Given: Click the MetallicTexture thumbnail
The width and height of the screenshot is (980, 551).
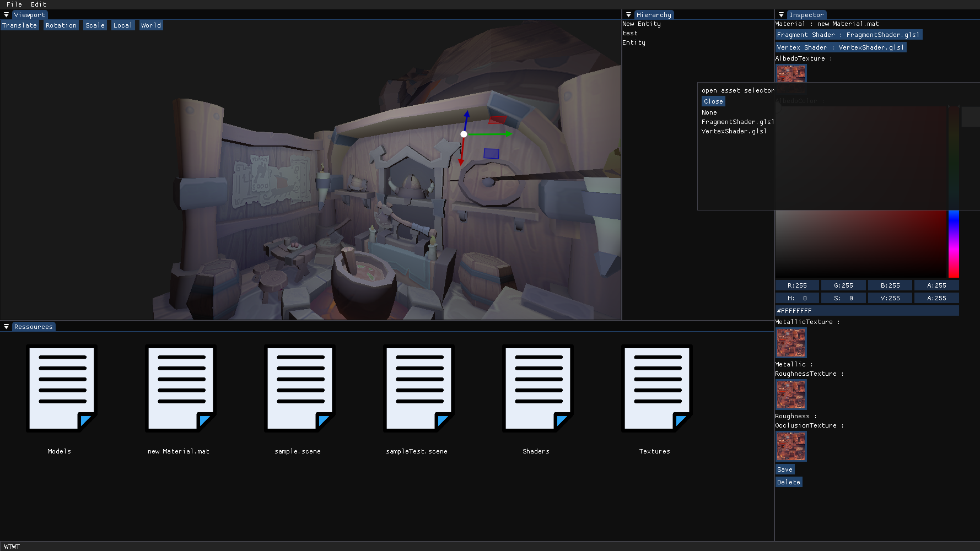Looking at the screenshot, I should (791, 343).
